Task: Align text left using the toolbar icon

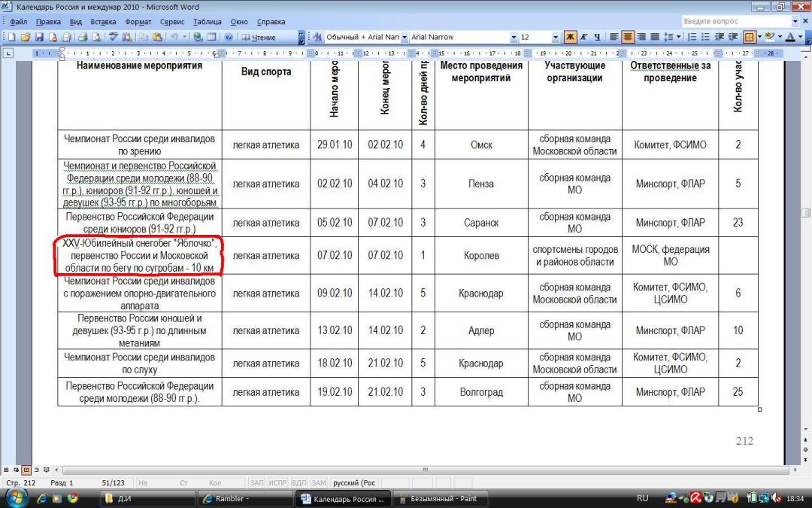Action: coord(614,37)
